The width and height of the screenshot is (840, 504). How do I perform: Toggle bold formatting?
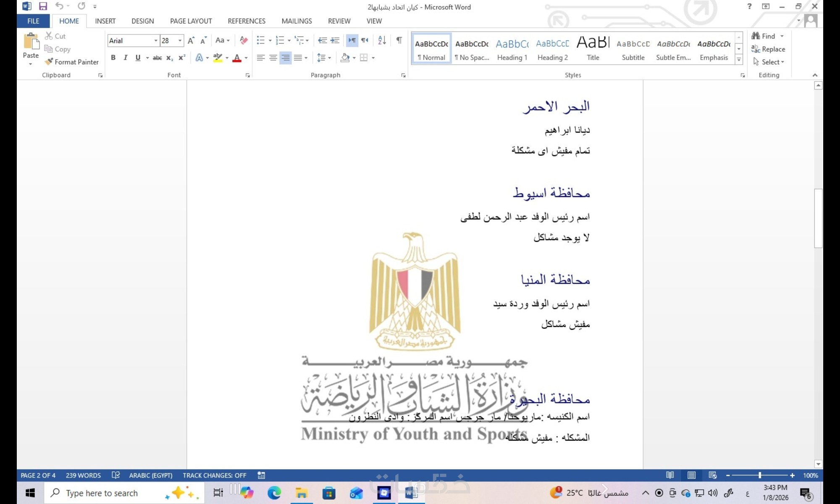tap(113, 58)
